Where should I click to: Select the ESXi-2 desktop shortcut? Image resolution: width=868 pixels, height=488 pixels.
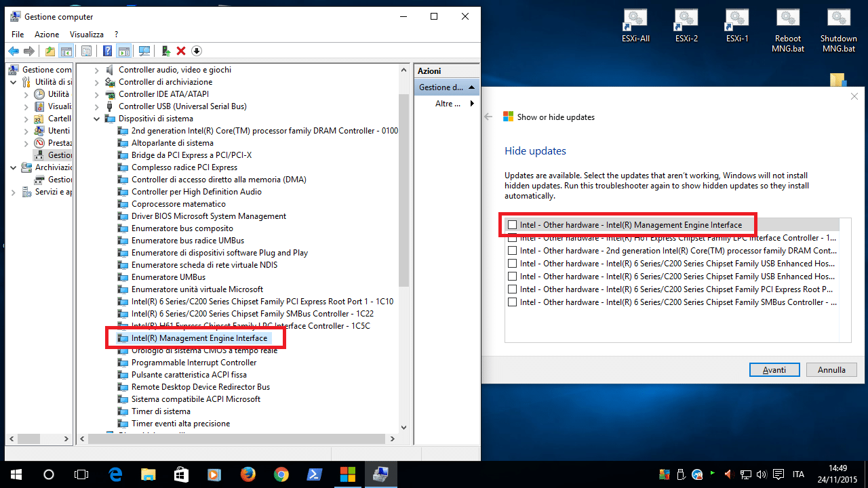(686, 27)
